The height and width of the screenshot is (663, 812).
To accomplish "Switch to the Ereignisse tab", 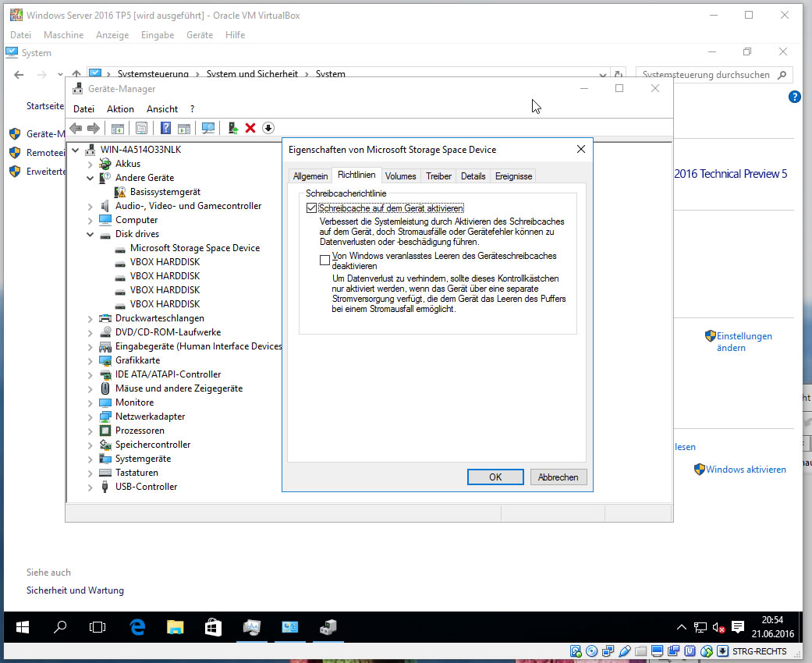I will coord(514,176).
